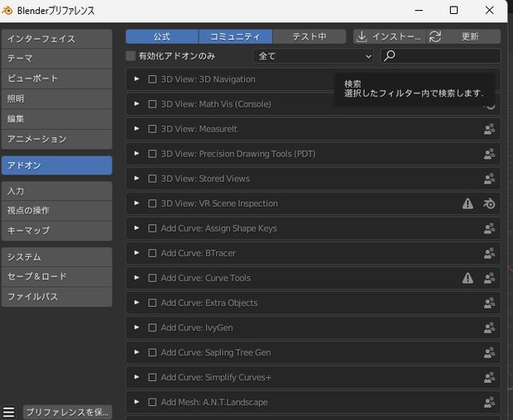Enable Precision Drawing Tools (PDT) checkbox
Viewport: 513px width, 420px height.
coord(152,154)
